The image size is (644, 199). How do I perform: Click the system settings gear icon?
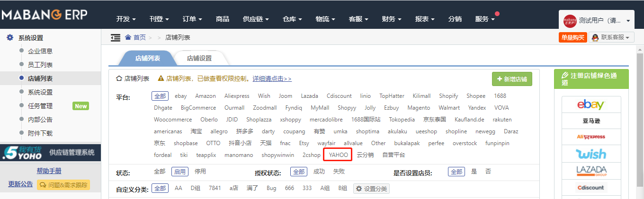9,37
